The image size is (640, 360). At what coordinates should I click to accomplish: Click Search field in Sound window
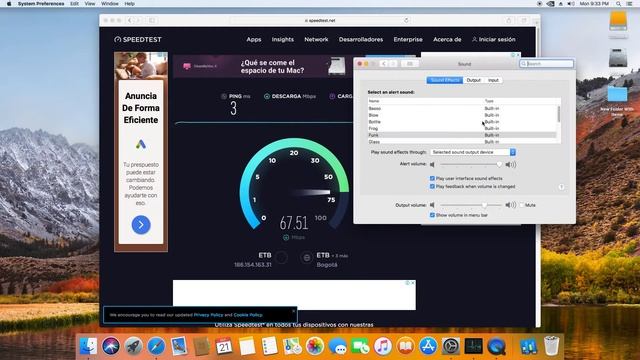[547, 64]
